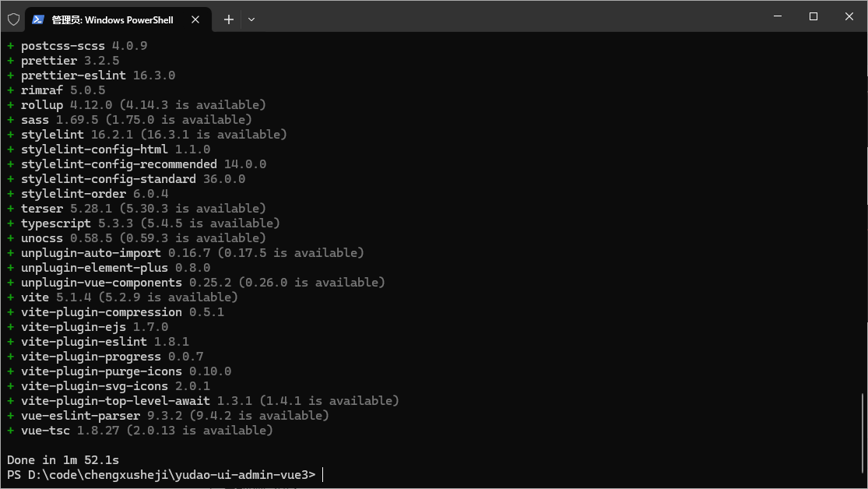
Task: Open the new tab profile dropdown chevron
Action: (x=251, y=19)
